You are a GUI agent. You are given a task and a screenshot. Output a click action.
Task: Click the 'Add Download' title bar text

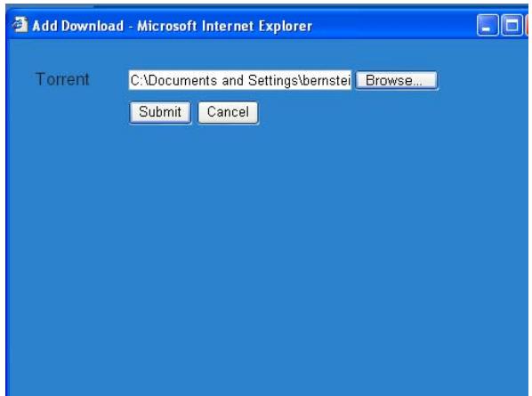point(78,26)
